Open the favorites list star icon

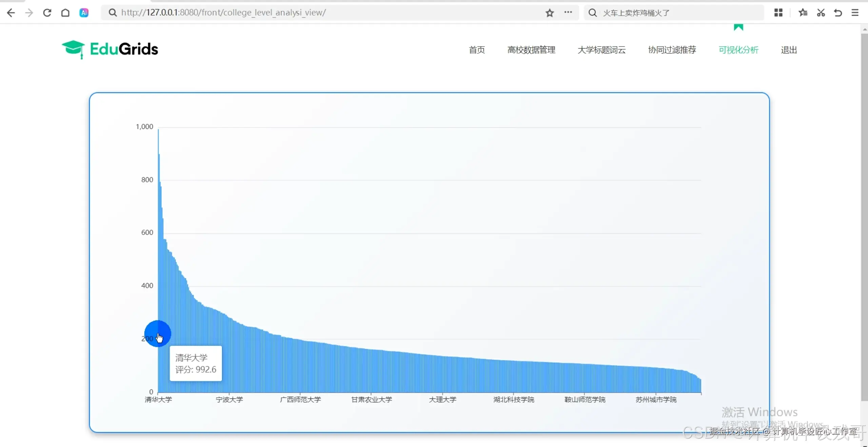803,13
